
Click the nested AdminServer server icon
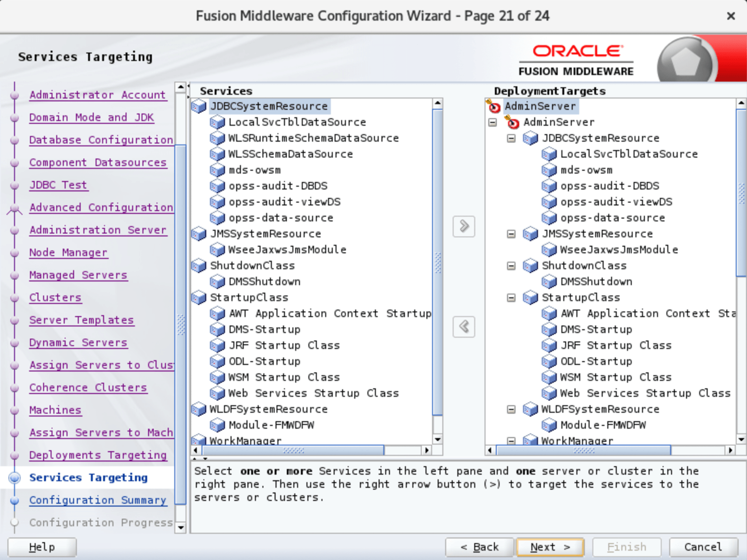[512, 122]
